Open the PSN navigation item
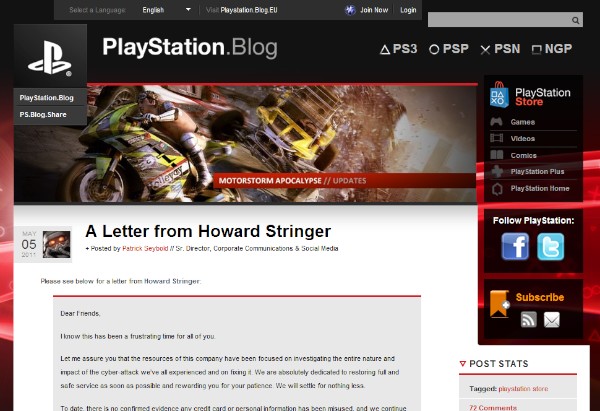Image resolution: width=600 pixels, height=411 pixels. point(500,49)
